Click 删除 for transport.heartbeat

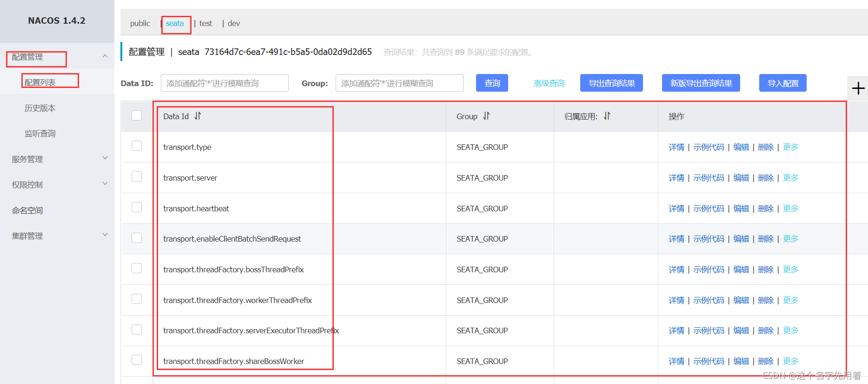[x=766, y=209]
